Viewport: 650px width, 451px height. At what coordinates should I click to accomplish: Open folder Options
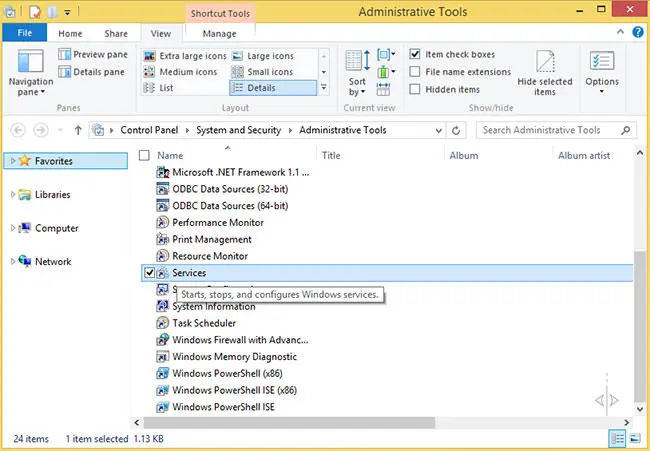click(602, 73)
